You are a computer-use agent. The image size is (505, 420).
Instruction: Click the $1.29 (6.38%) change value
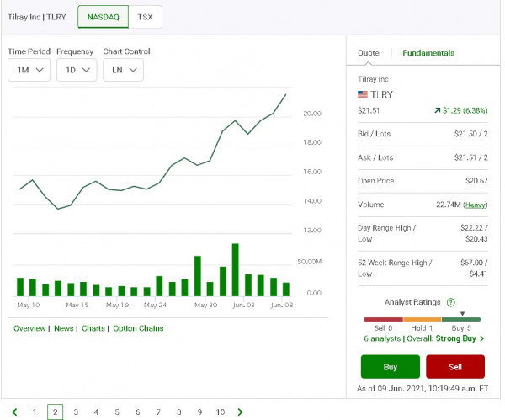465,110
